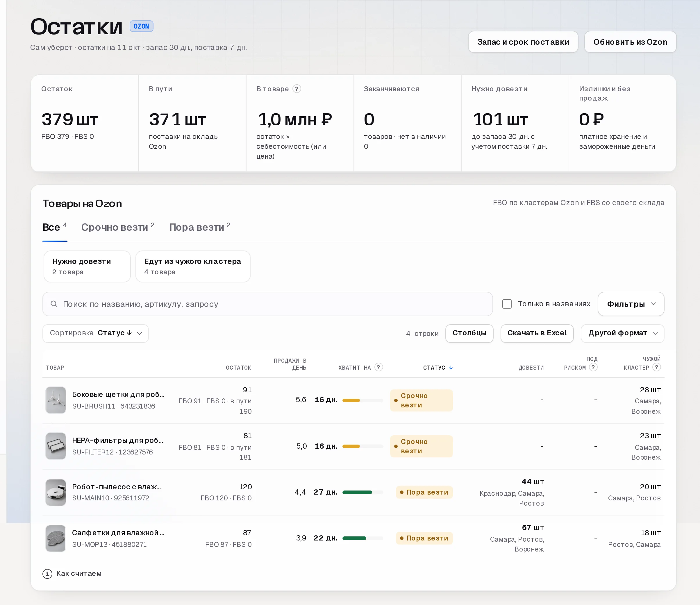
Task: Click the Нужно довезти 101 шт card
Action: point(515,123)
